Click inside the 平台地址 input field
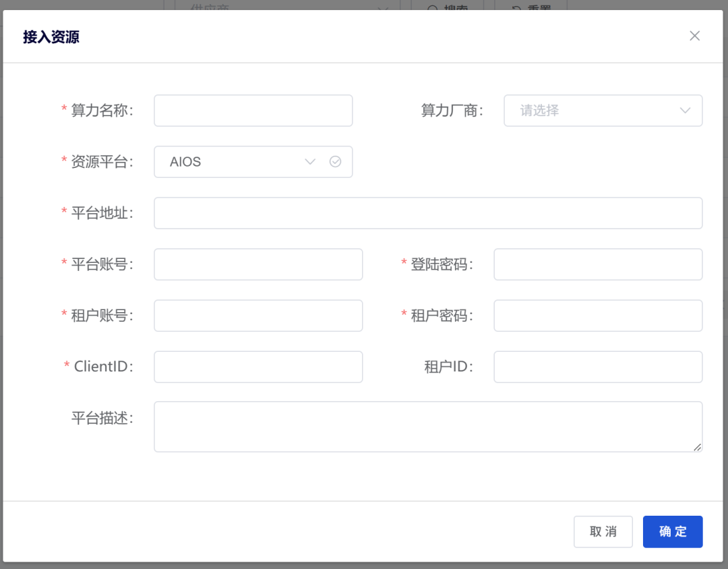This screenshot has height=569, width=728. coord(428,213)
